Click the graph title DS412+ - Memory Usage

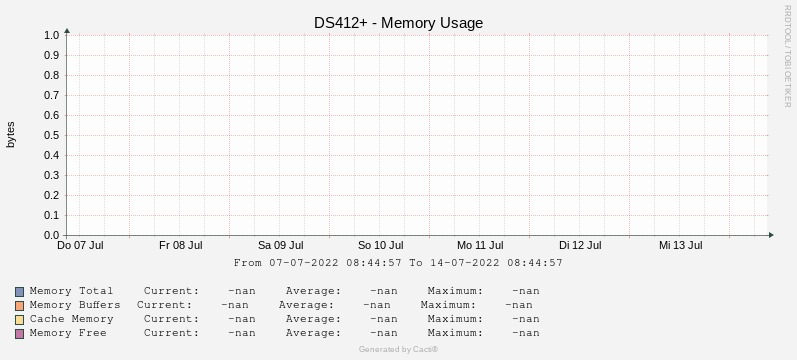point(398,23)
